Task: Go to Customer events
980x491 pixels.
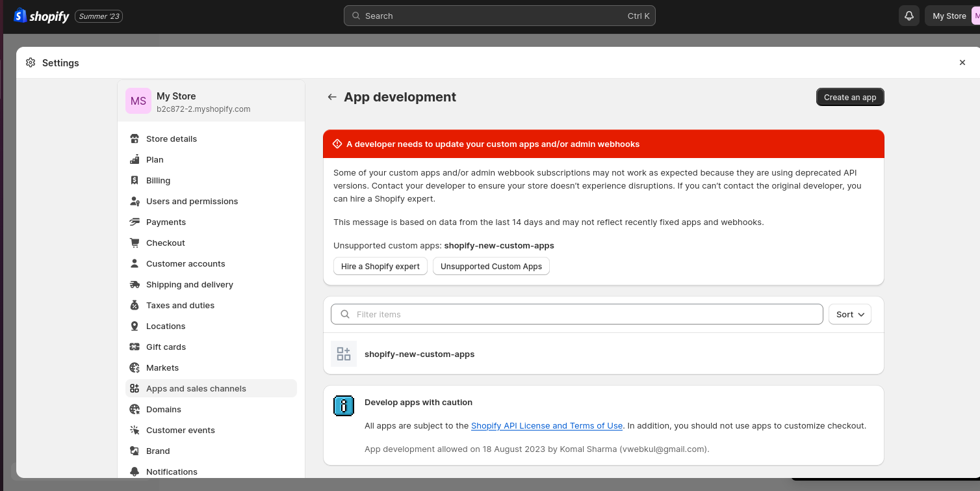Action: [211, 430]
